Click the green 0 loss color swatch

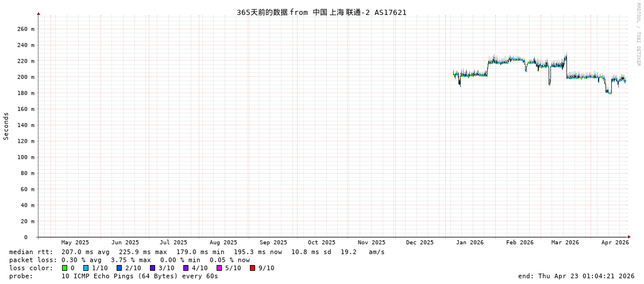pyautogui.click(x=64, y=268)
